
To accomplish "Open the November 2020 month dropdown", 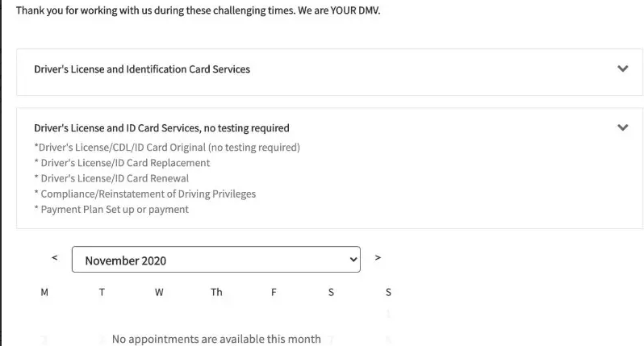I will click(216, 260).
